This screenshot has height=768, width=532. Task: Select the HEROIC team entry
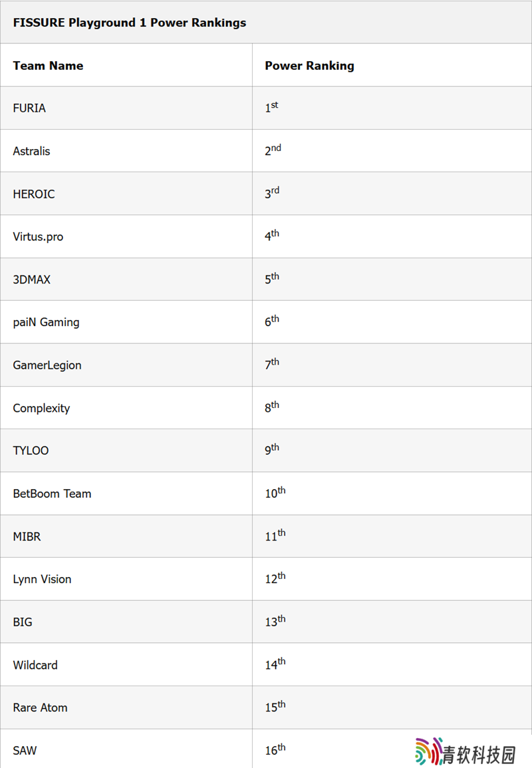pos(34,194)
